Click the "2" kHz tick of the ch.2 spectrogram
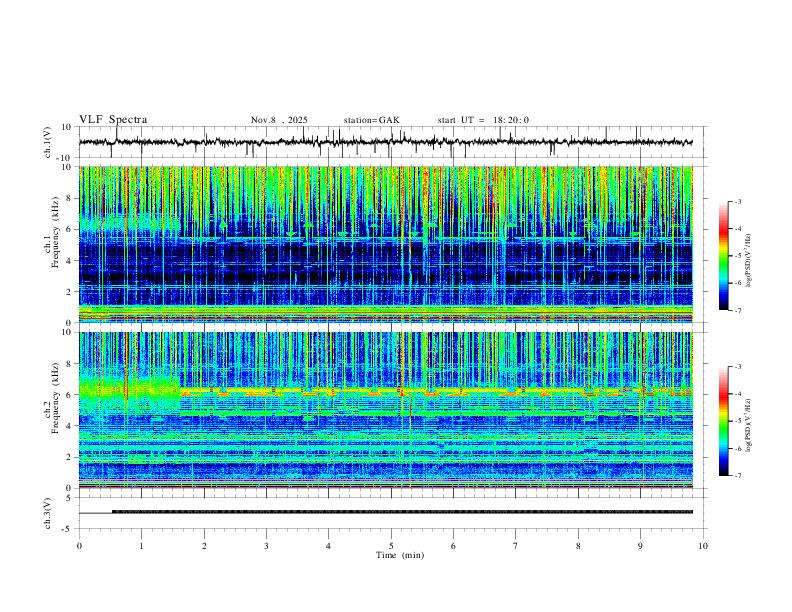The image size is (792, 612). (x=70, y=457)
